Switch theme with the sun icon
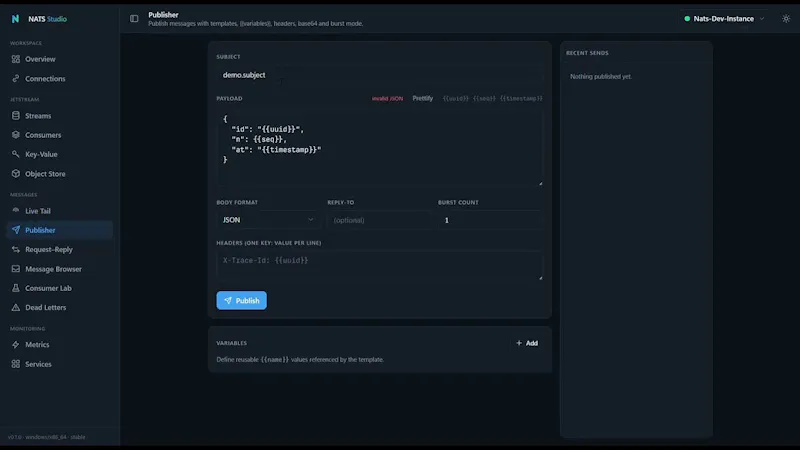The width and height of the screenshot is (800, 450). point(786,19)
